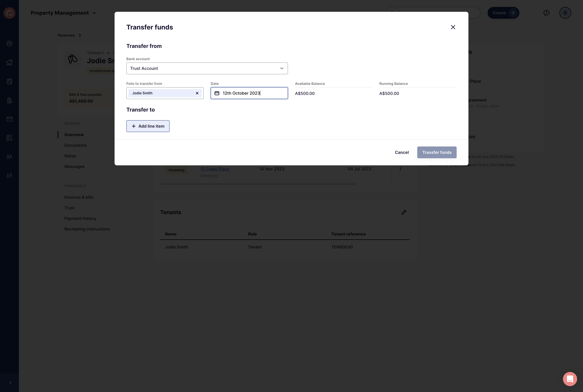Expand the Property Management switcher
Screen dimensions: 583x392
pos(63,13)
